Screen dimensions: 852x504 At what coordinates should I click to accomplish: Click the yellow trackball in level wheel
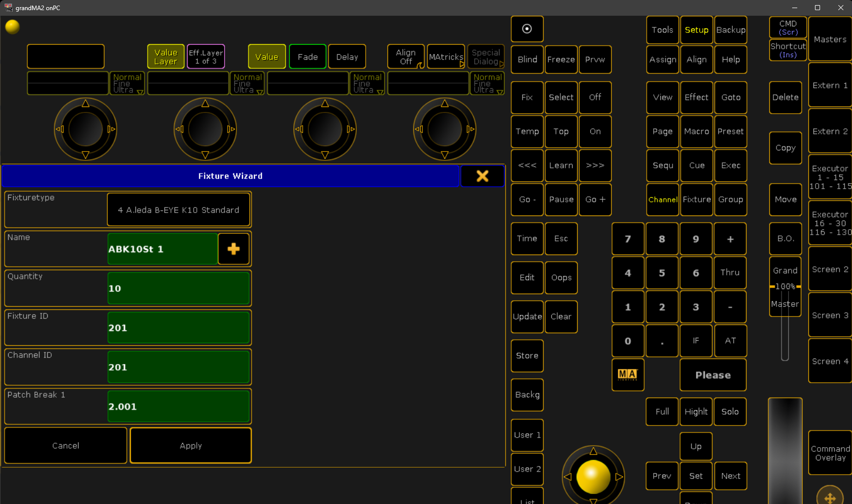coord(593,477)
